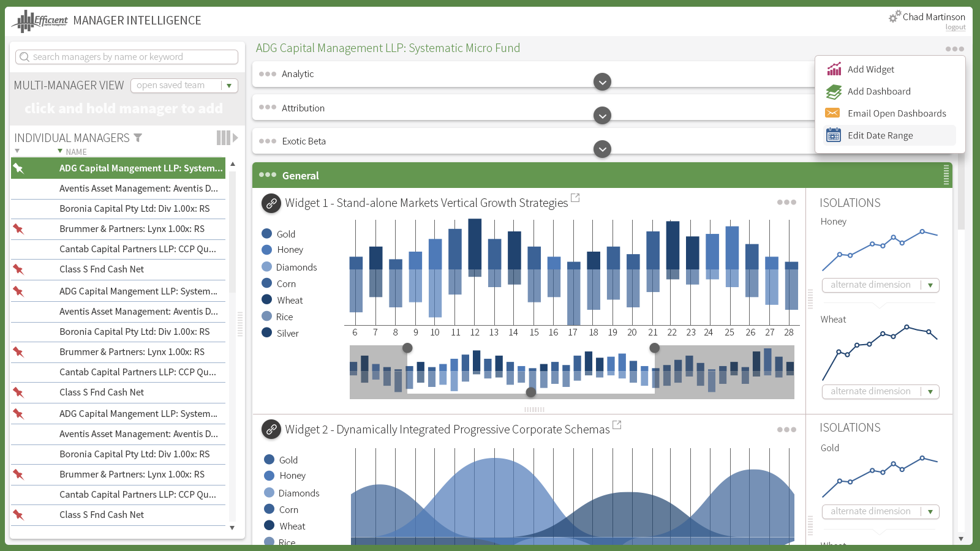This screenshot has height=551, width=980.
Task: Click main dashboard scrollbar down arrow
Action: pos(961,539)
